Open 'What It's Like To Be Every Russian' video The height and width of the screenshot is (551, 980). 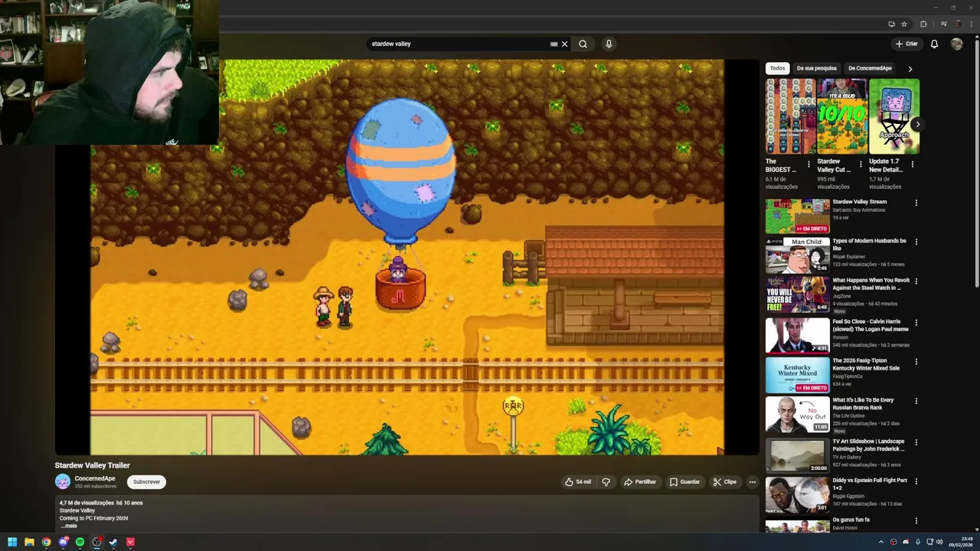[863, 403]
